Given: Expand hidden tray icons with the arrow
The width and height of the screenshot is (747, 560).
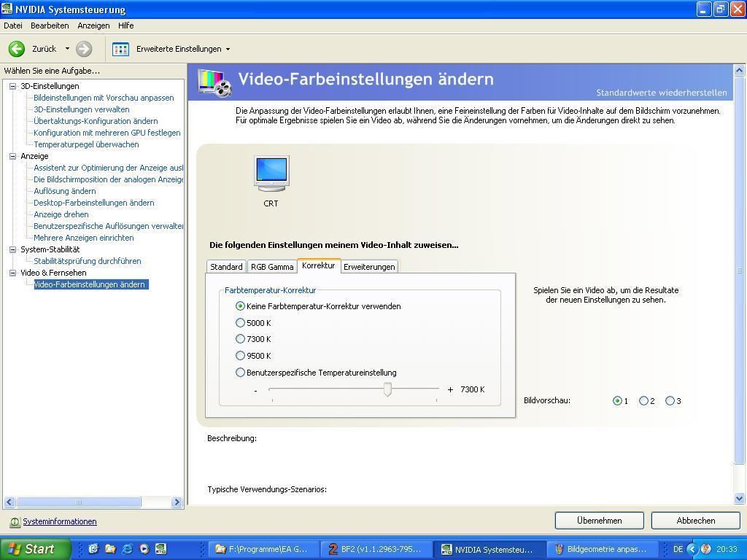Looking at the screenshot, I should tap(693, 549).
